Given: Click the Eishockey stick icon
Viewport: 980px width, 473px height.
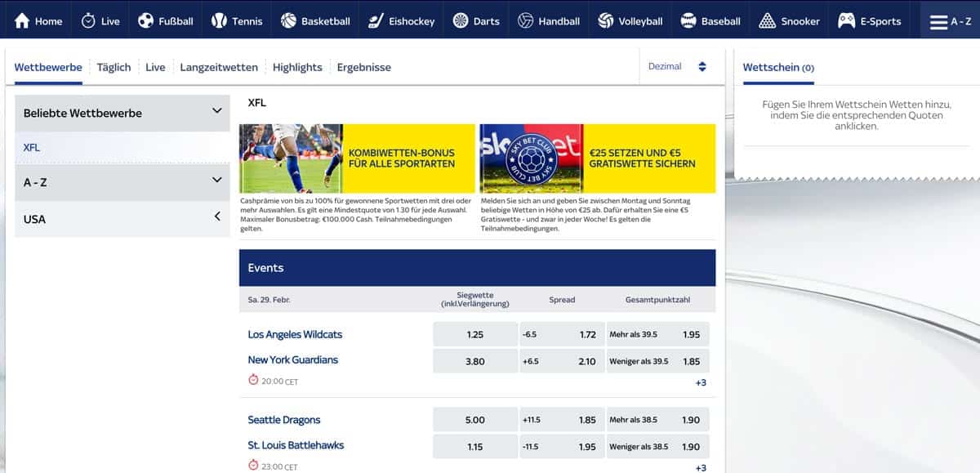Looking at the screenshot, I should (376, 21).
